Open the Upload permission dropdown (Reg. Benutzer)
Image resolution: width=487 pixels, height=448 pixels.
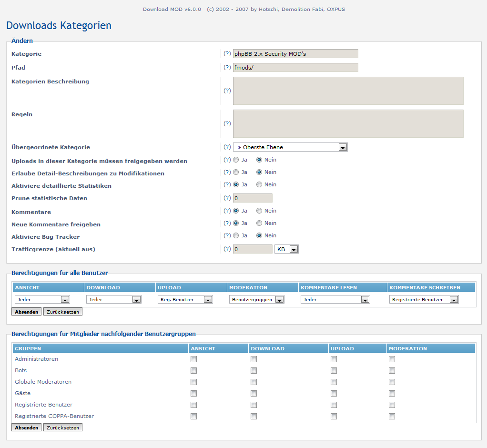185,300
